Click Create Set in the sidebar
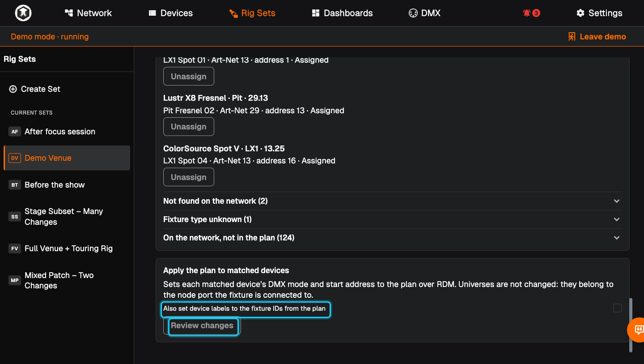 [x=35, y=89]
